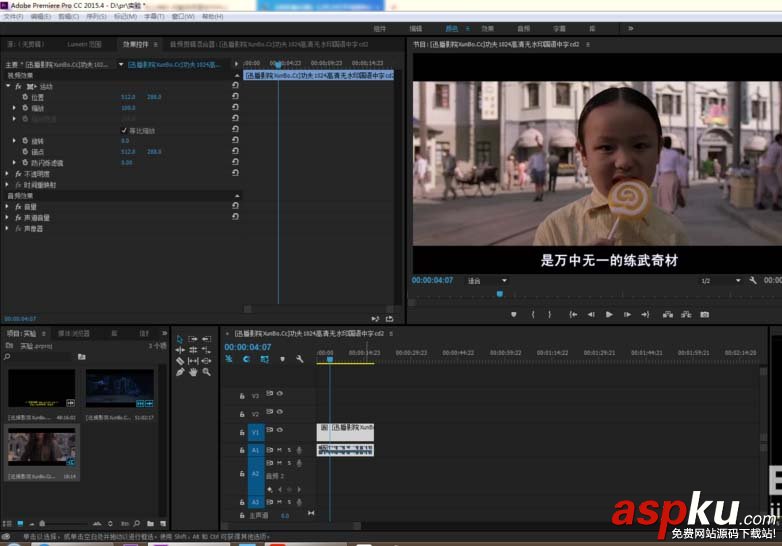Open the 序列(S) menu
This screenshot has height=546, width=782.
click(95, 17)
